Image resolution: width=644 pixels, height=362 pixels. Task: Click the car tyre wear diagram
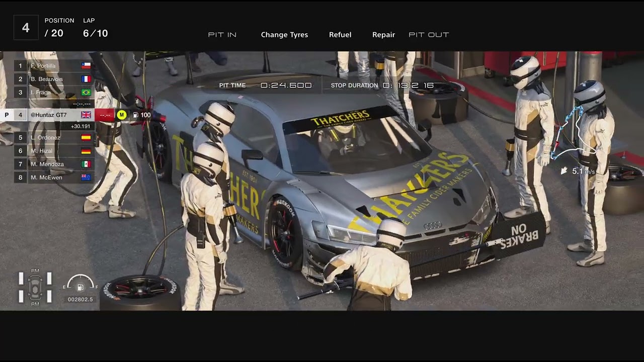(x=35, y=288)
